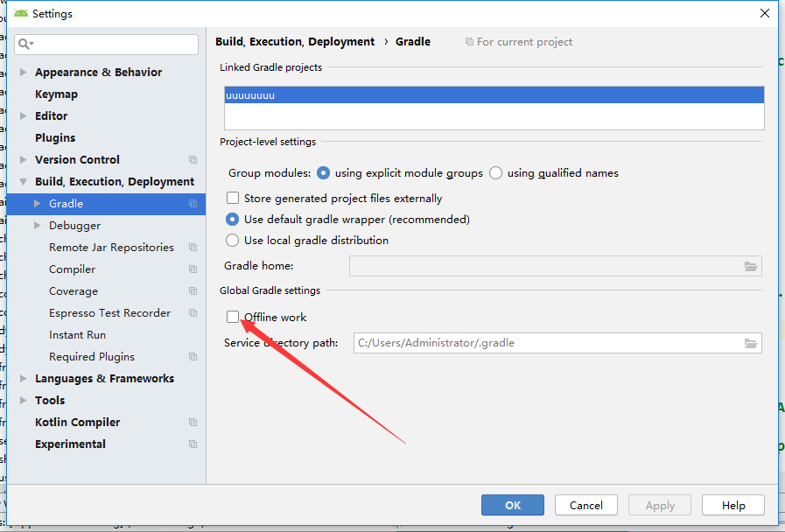Click the project-level icon beside Experimental
Image resolution: width=785 pixels, height=532 pixels.
pos(193,444)
